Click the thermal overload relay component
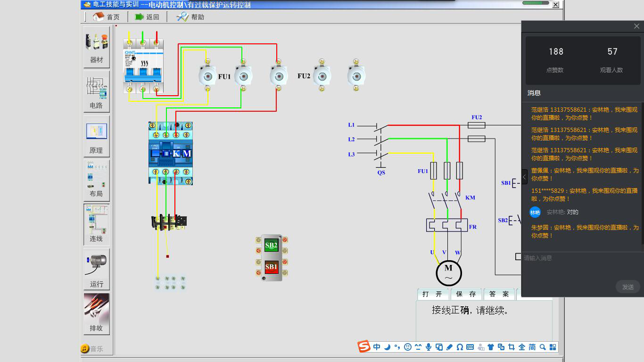This screenshot has height=362, width=644. coord(169,222)
